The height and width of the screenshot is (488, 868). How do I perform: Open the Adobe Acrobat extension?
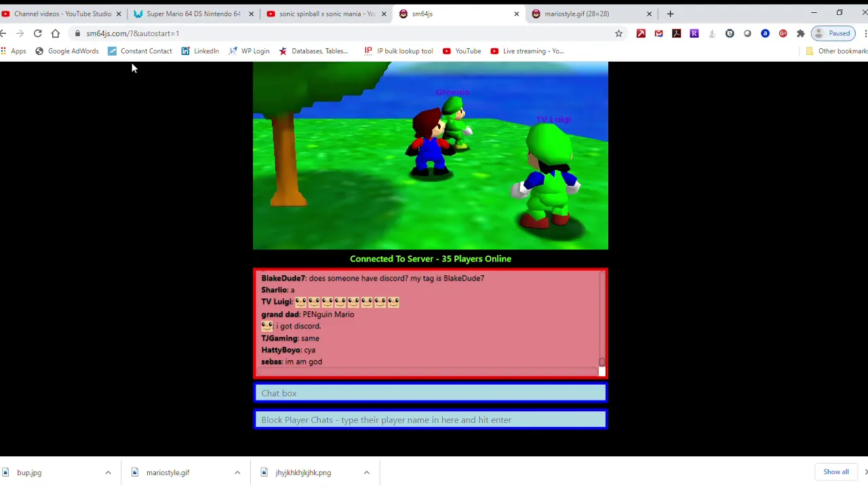coord(676,33)
